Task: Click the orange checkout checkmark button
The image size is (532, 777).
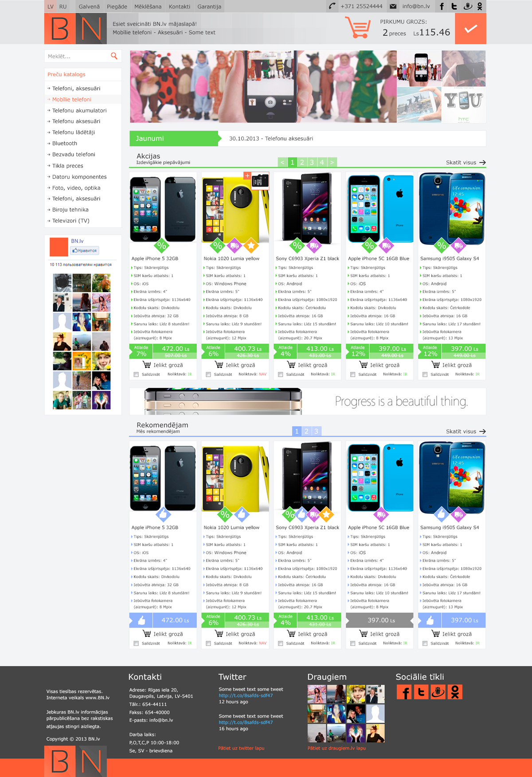Action: coord(470,28)
